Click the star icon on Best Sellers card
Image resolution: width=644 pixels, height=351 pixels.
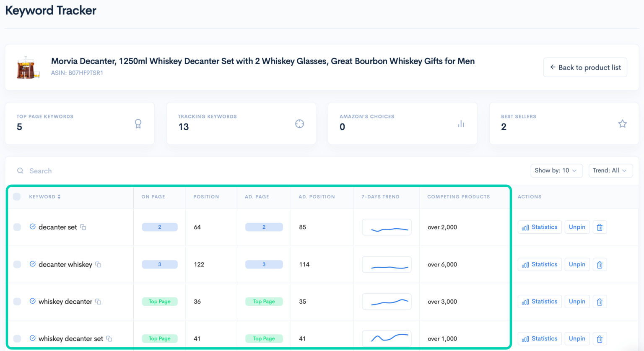click(622, 124)
